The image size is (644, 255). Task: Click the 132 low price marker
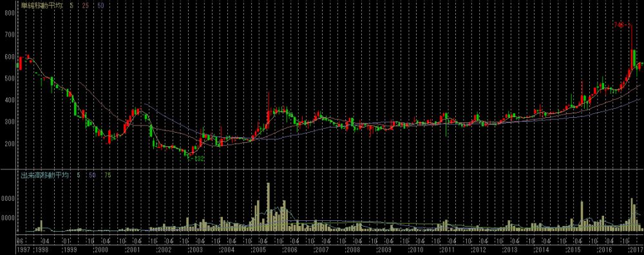(x=198, y=158)
